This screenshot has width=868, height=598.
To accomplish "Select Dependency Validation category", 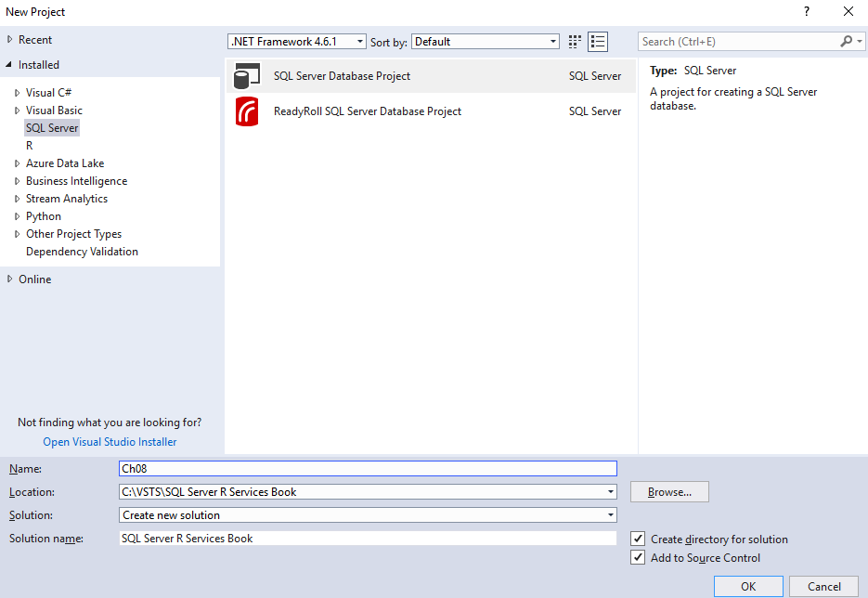I will (x=82, y=252).
